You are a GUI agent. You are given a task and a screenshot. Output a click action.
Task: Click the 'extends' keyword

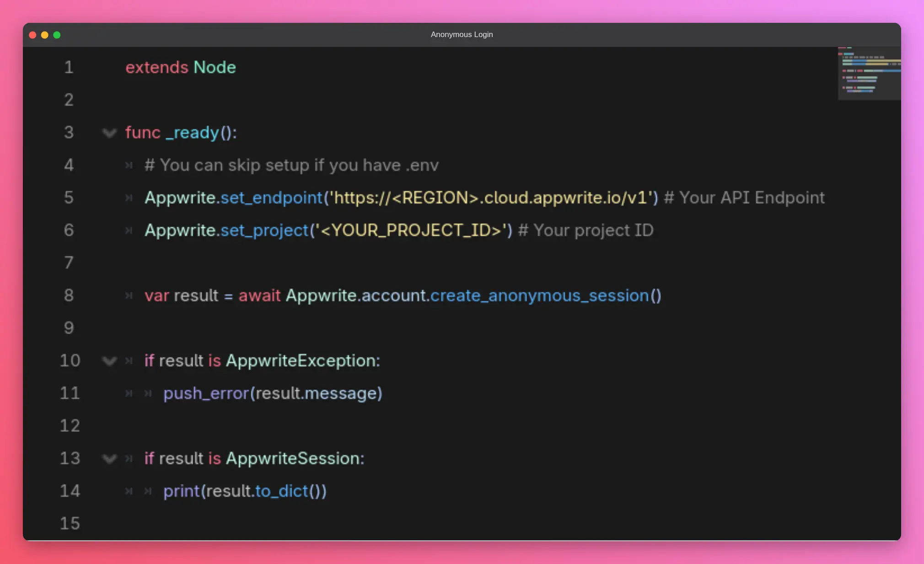[x=157, y=67]
